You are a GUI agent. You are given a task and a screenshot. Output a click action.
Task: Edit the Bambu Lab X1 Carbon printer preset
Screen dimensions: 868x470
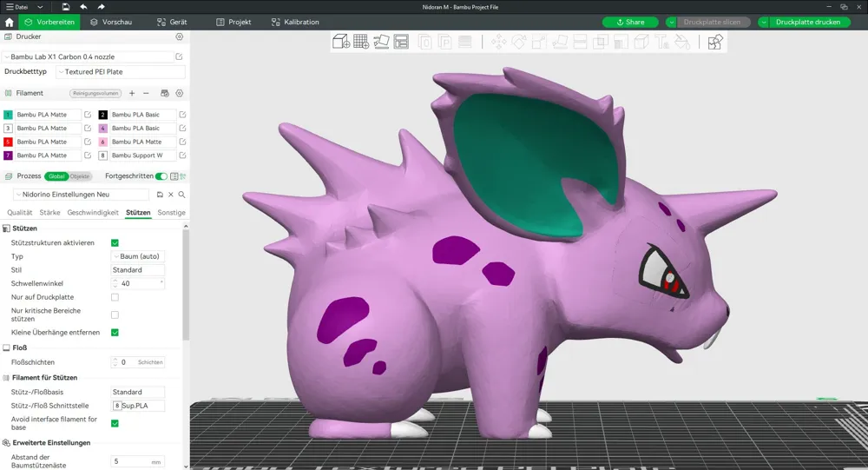pos(180,56)
